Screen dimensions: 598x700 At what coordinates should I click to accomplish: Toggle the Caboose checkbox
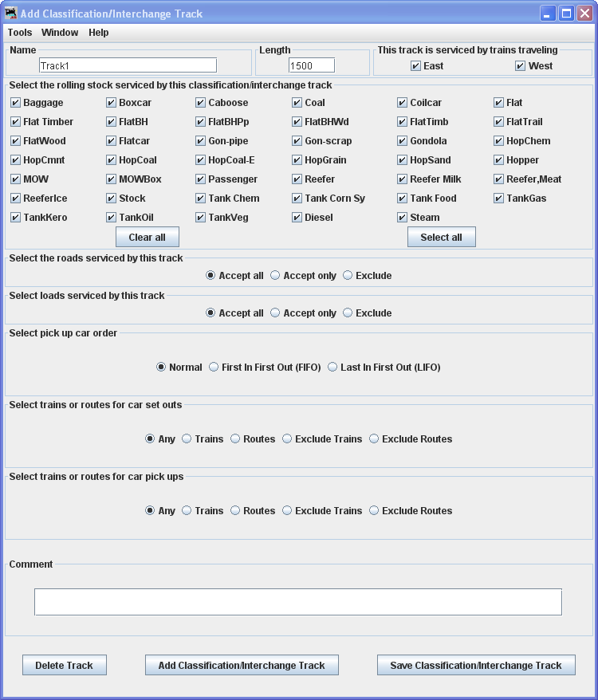[x=201, y=103]
